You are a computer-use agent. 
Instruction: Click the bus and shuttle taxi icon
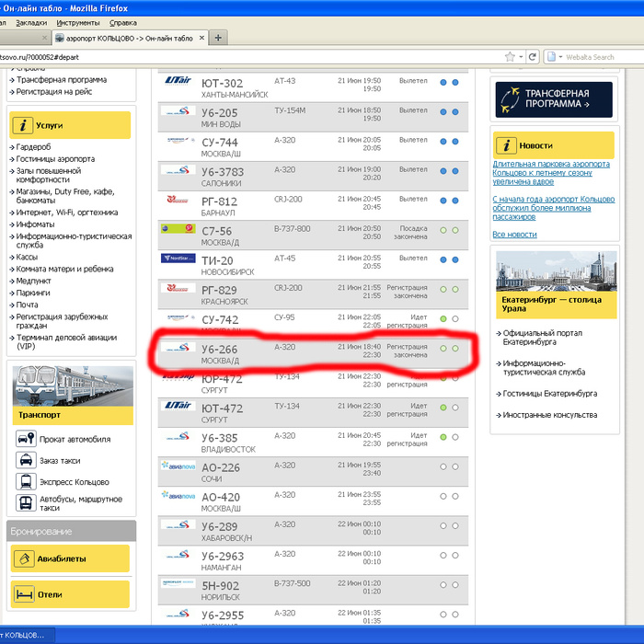[26, 503]
